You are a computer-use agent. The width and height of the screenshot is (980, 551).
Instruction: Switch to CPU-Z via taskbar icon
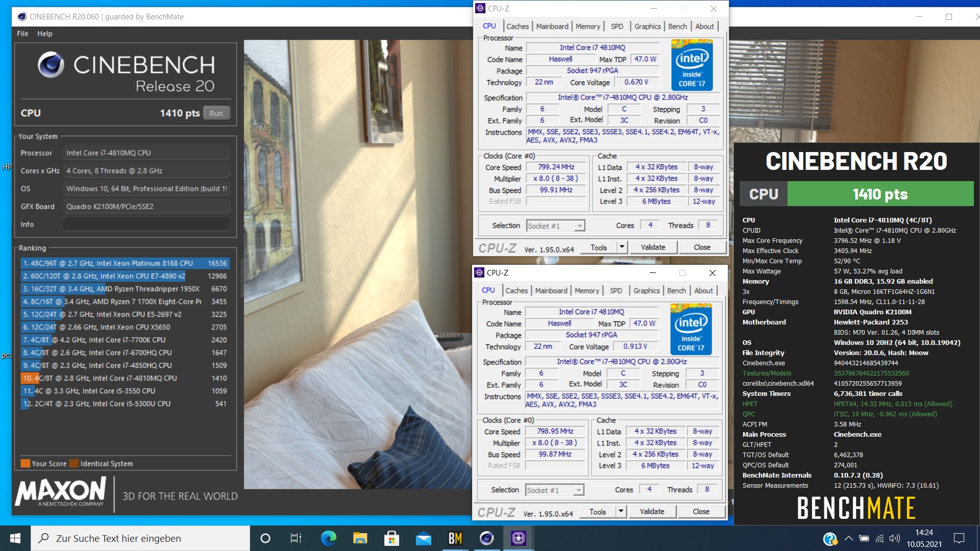(519, 538)
